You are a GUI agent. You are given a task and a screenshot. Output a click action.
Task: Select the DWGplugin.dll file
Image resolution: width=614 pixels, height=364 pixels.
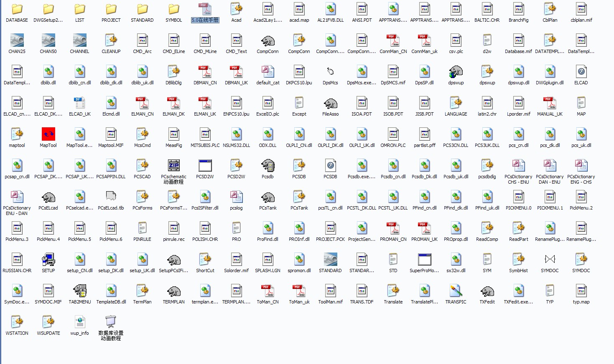point(550,71)
